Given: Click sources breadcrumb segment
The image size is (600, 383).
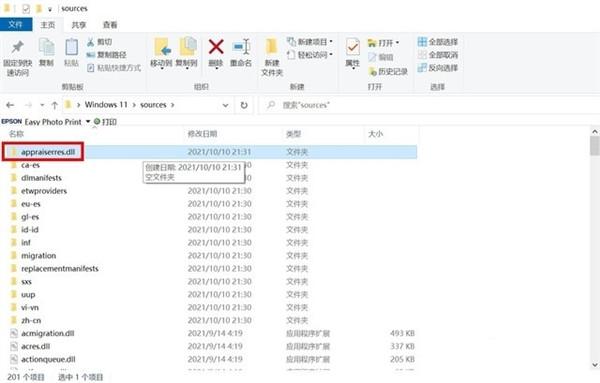Looking at the screenshot, I should (153, 104).
